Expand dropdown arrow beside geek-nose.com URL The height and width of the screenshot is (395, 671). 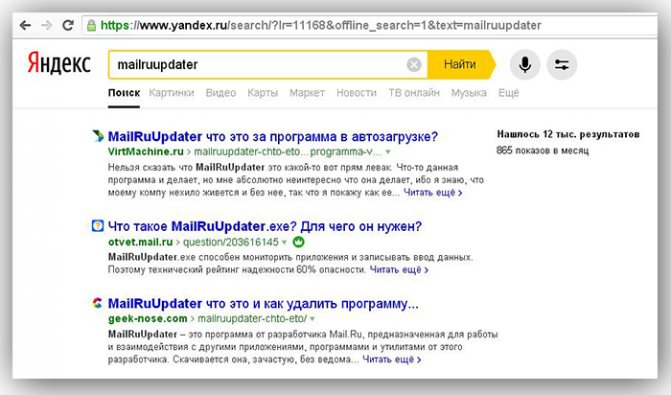coord(312,319)
